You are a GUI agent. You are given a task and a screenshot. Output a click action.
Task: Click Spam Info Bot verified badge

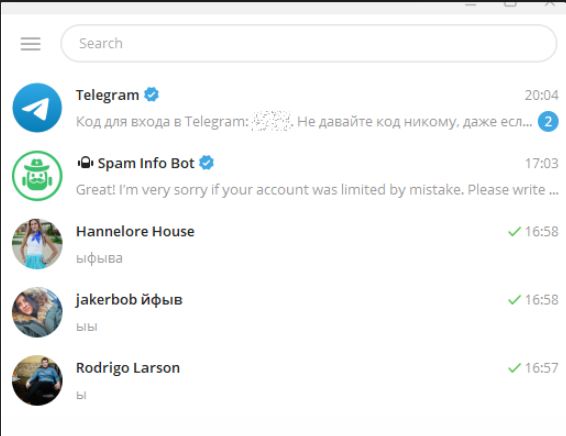[206, 163]
